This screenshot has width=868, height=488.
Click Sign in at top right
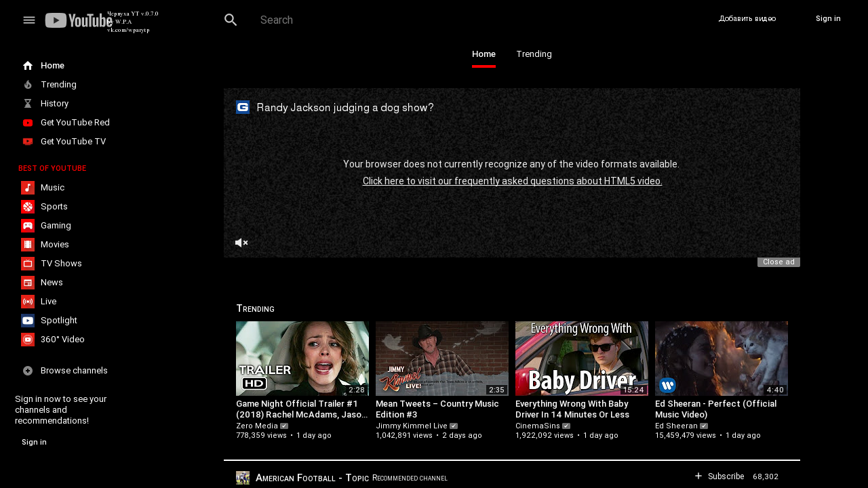pos(828,19)
